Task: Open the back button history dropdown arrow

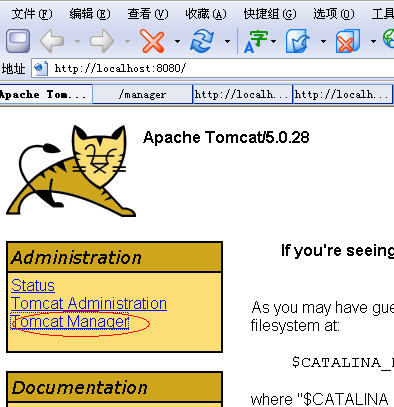Action: tap(77, 42)
